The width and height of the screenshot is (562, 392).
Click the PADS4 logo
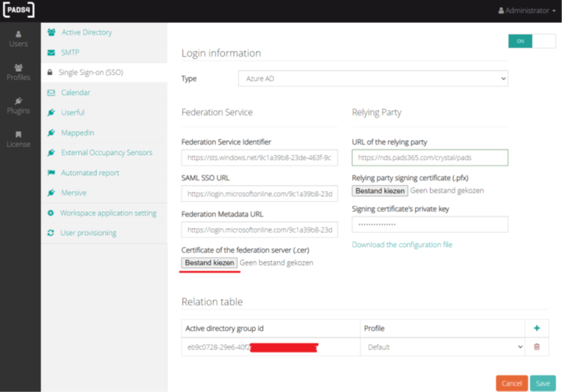tap(19, 10)
